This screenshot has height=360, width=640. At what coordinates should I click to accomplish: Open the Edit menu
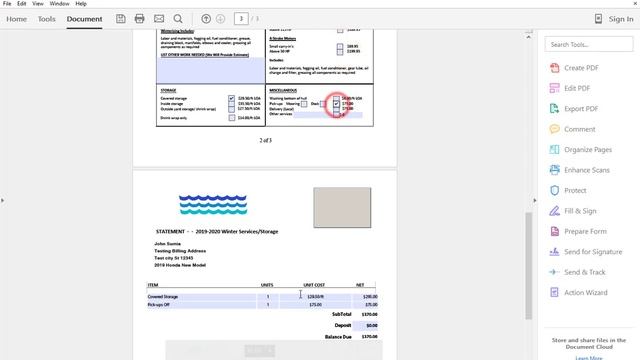(x=22, y=4)
